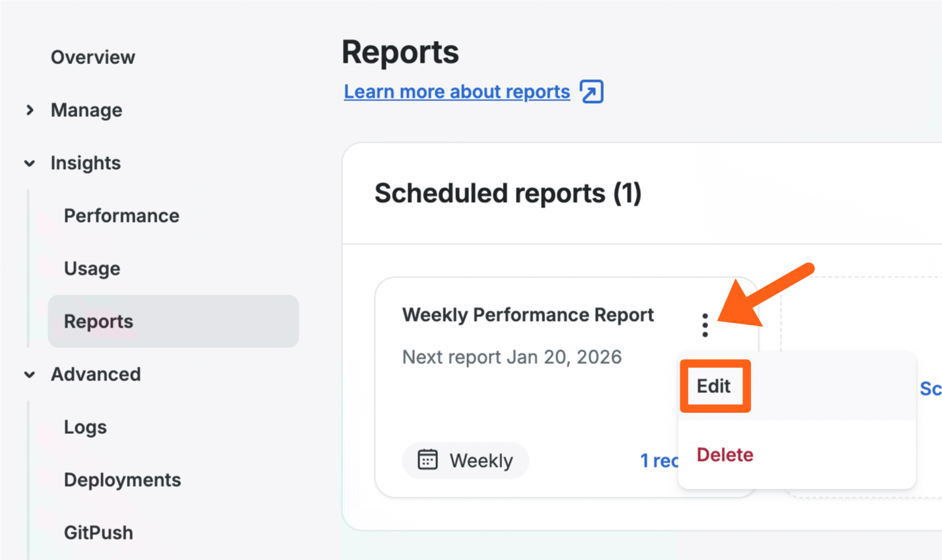Expand the Manage section chevron

(x=30, y=110)
